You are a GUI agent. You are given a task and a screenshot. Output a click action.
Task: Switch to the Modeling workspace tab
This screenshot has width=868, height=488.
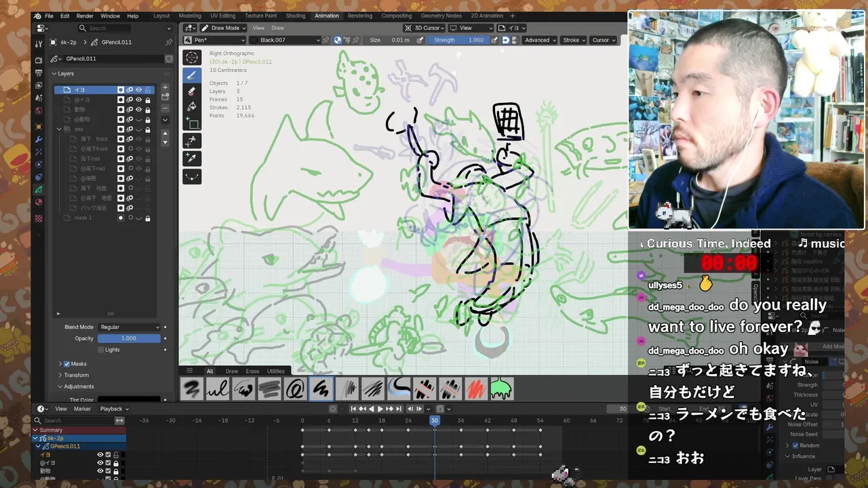click(190, 16)
